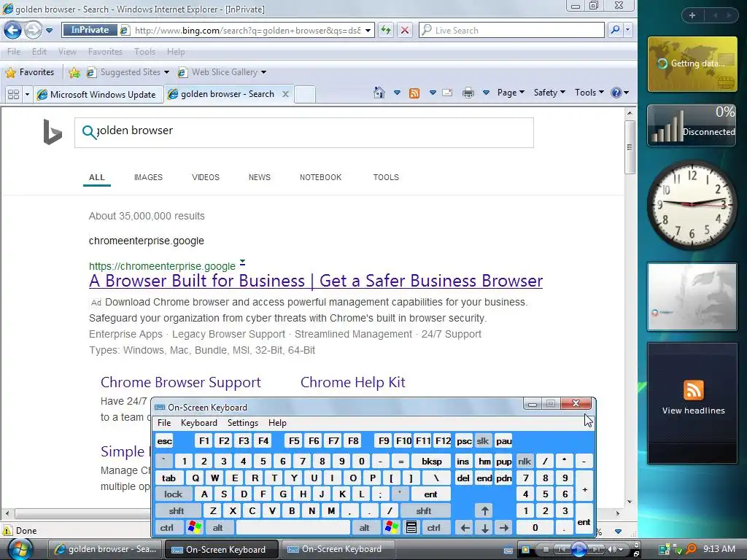Click the magnifier icon in Bing search box

(88, 131)
